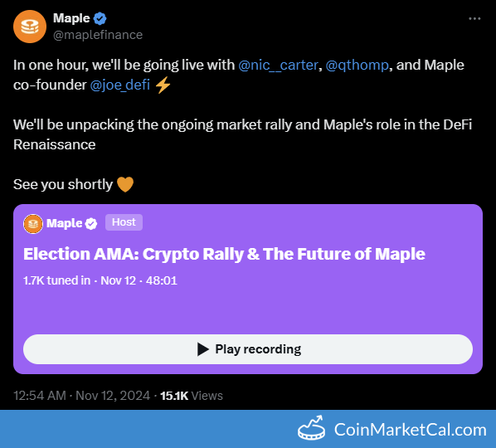The height and width of the screenshot is (448, 496).
Task: Click the white verified badge in Space card
Action: tap(91, 224)
